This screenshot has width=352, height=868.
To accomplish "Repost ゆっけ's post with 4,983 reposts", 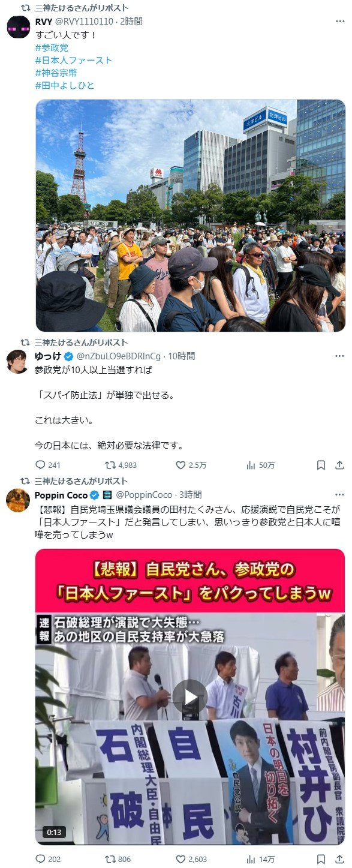I will (121, 465).
